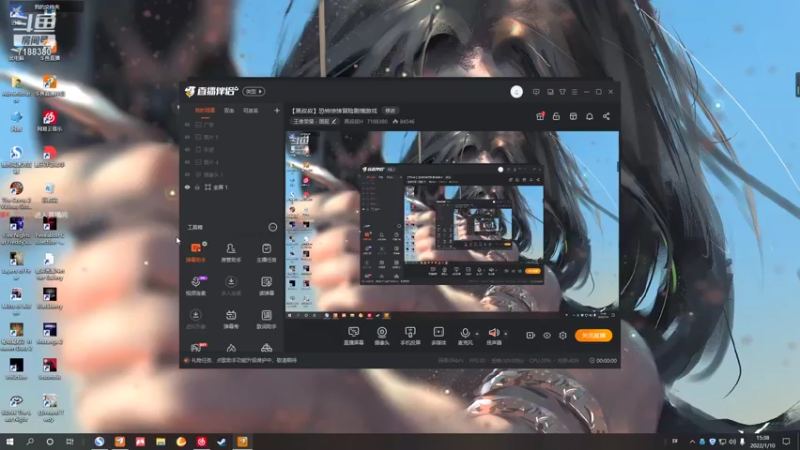This screenshot has height=450, width=800.
Task: Open the mode switch pill beside logo
Action: coord(254,92)
